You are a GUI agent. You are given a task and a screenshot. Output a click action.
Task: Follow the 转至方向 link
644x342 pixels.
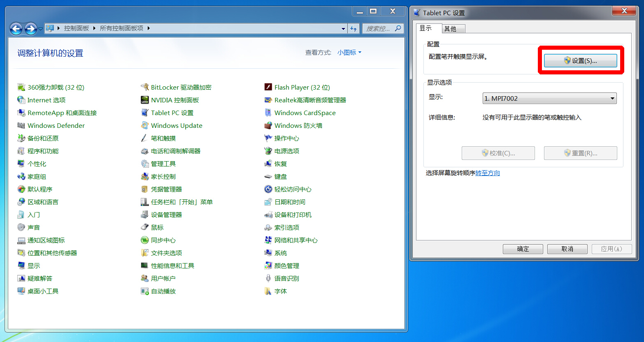(x=488, y=173)
